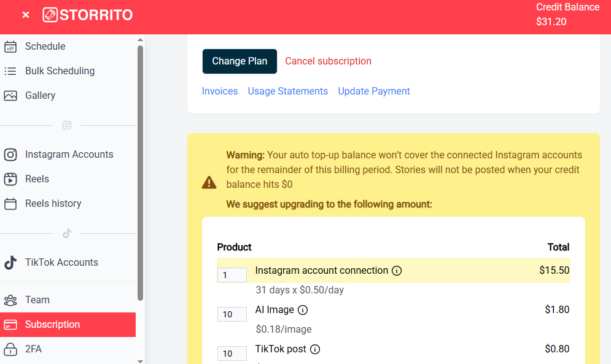The image size is (611, 364).
Task: Open Instagram Accounts from the sidebar
Action: click(x=68, y=154)
